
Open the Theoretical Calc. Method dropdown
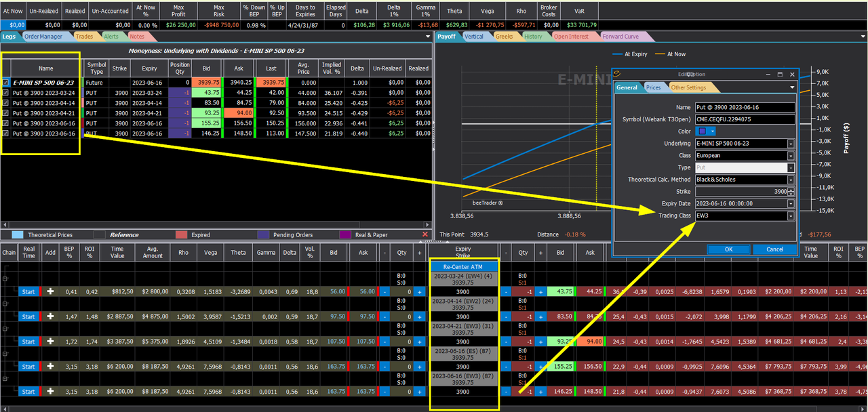[791, 180]
